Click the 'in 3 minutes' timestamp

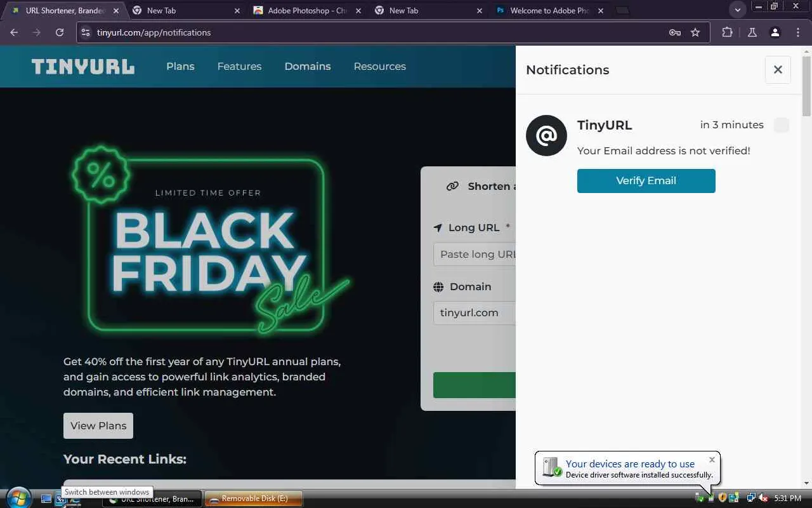pyautogui.click(x=731, y=125)
